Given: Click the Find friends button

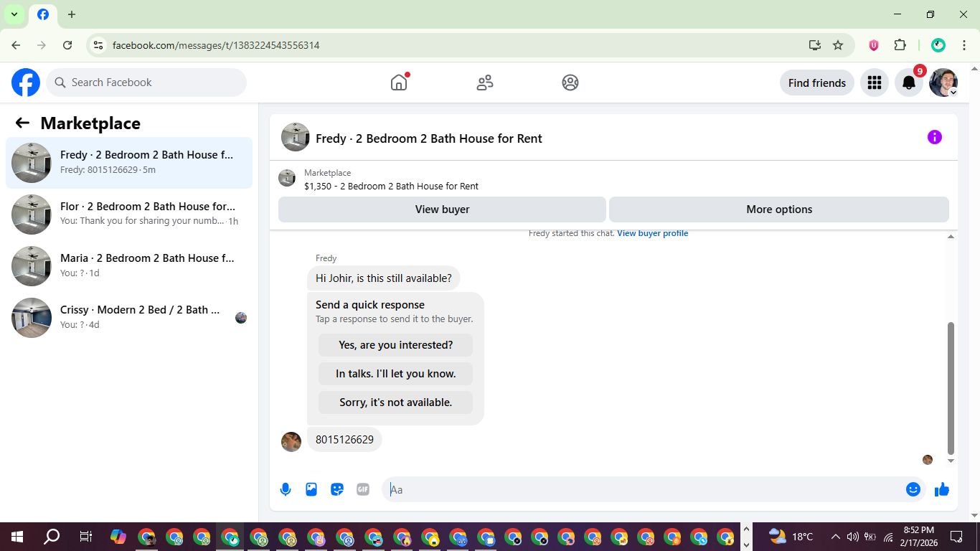Looking at the screenshot, I should coord(817,83).
